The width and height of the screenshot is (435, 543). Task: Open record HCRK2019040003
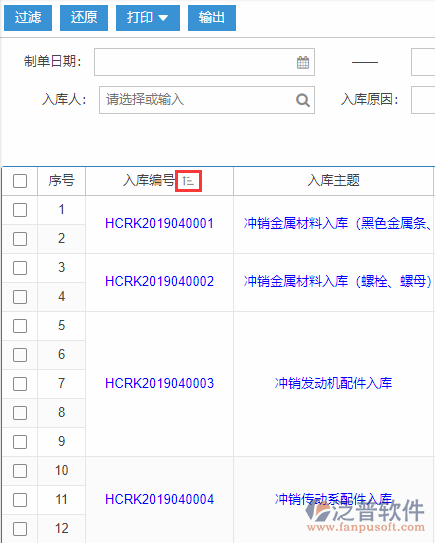159,383
